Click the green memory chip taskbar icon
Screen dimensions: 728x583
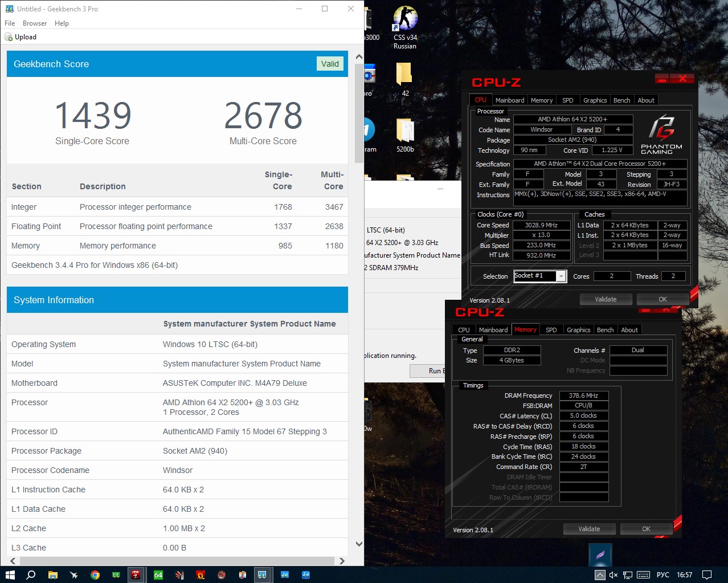pos(116,574)
